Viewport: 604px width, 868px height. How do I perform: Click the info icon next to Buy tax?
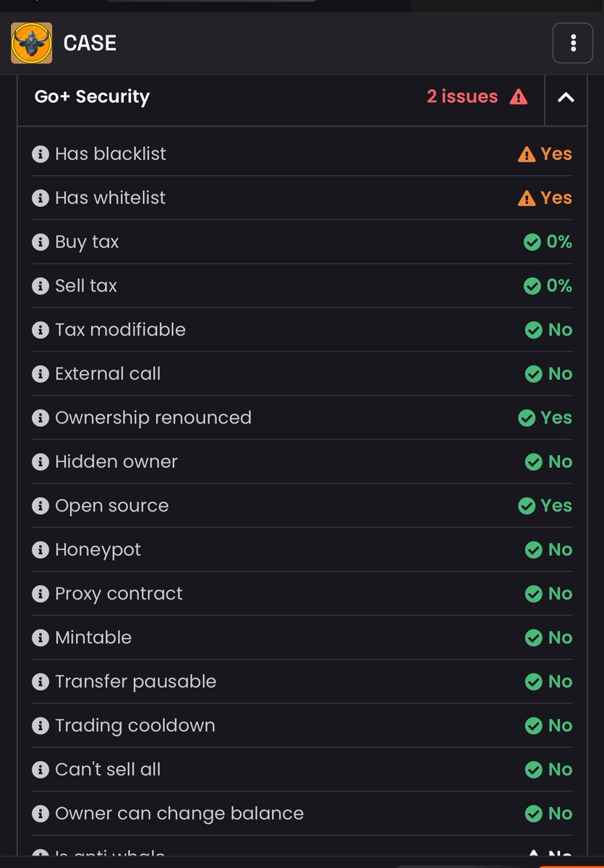(x=41, y=242)
